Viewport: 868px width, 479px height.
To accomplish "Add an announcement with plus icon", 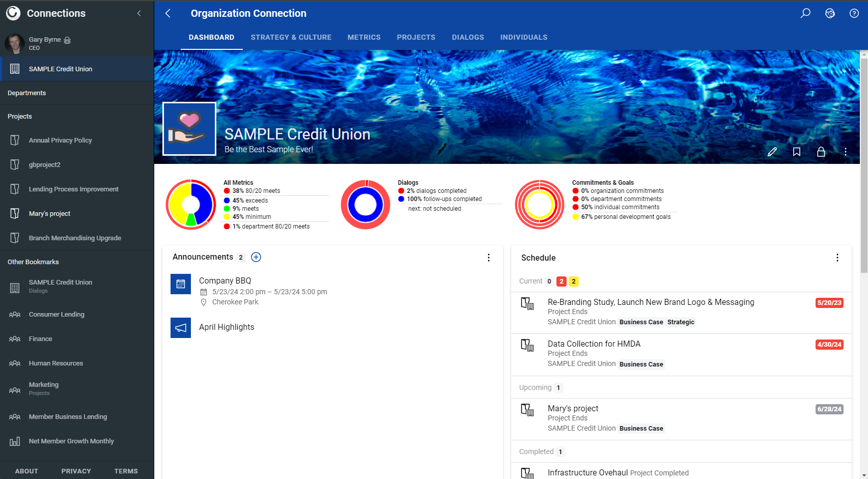I will 256,257.
